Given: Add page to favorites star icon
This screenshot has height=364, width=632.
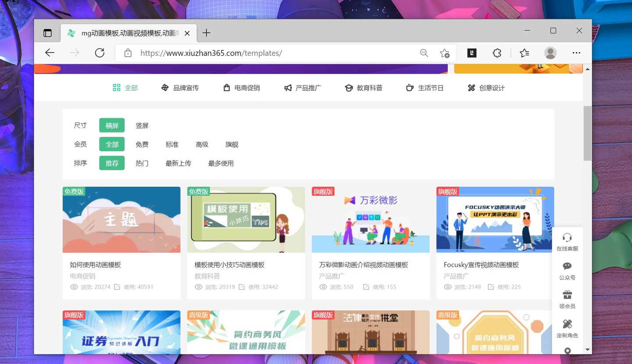Looking at the screenshot, I should [445, 53].
